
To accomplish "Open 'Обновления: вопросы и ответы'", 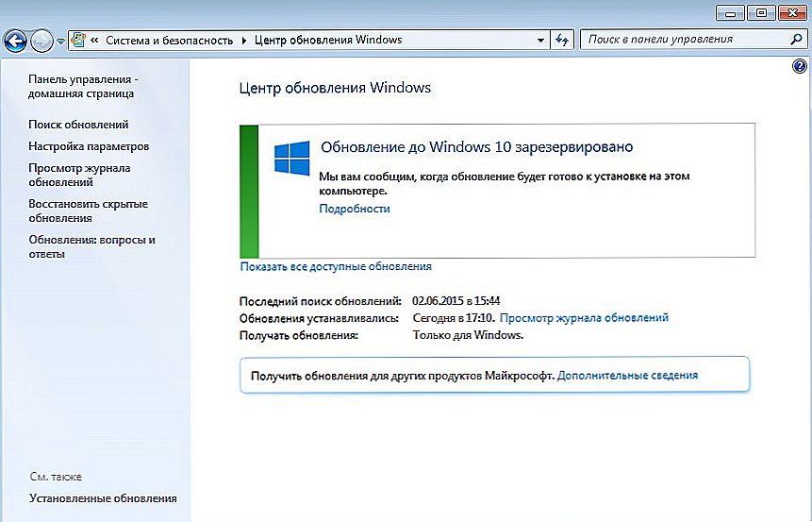I will (91, 246).
